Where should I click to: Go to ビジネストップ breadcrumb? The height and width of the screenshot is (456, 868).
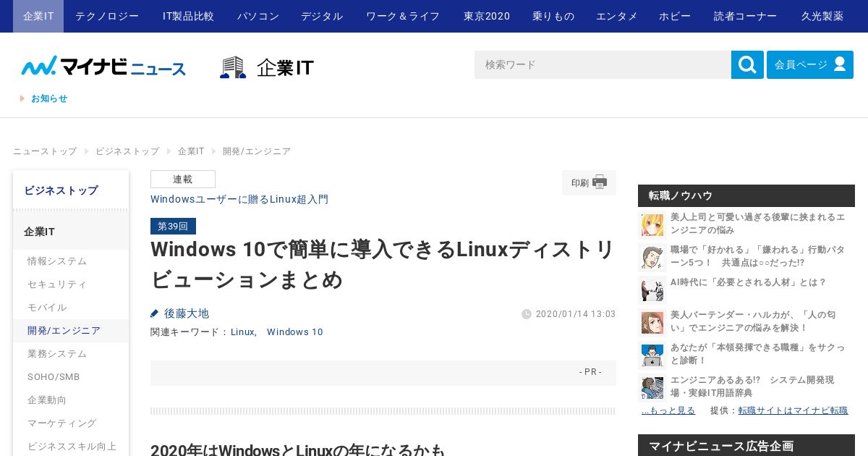(x=127, y=151)
